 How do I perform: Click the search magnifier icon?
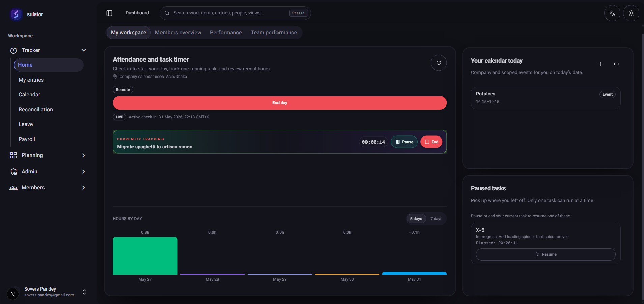tap(167, 13)
